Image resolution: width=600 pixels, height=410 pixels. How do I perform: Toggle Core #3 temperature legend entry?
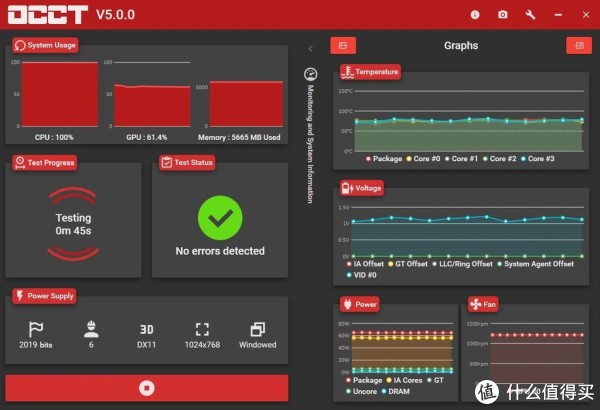click(538, 158)
